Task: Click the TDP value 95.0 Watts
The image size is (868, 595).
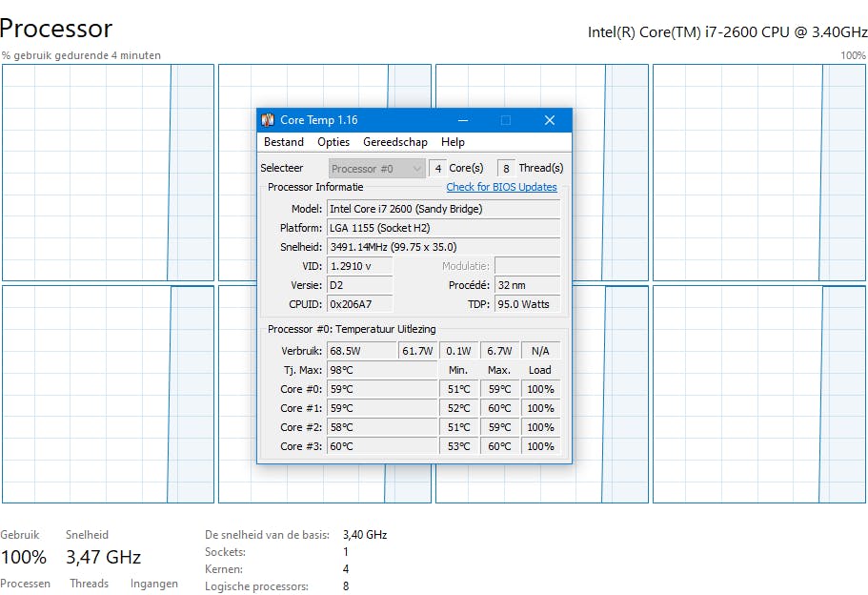Action: click(x=528, y=304)
